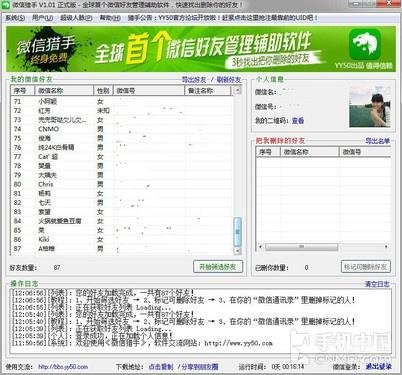The height and width of the screenshot is (375, 402).
Task: Click the 3秒找出把你删除的好友 banner slogan
Action: coord(271,60)
